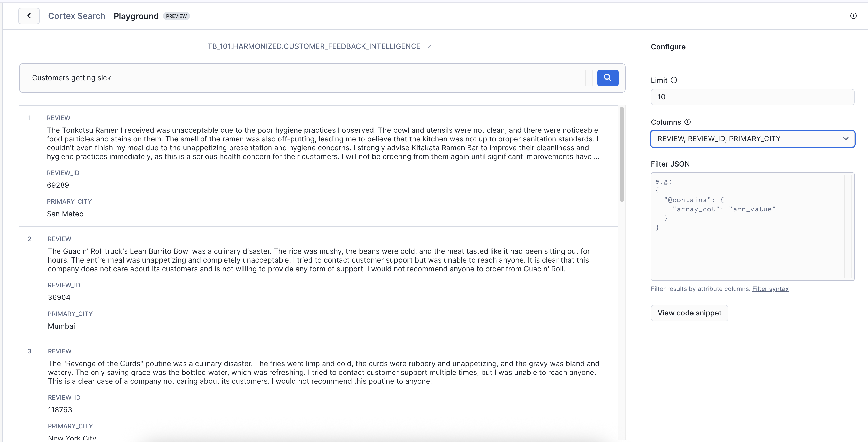Select review ID 36904 result
868x442 pixels.
(x=59, y=298)
